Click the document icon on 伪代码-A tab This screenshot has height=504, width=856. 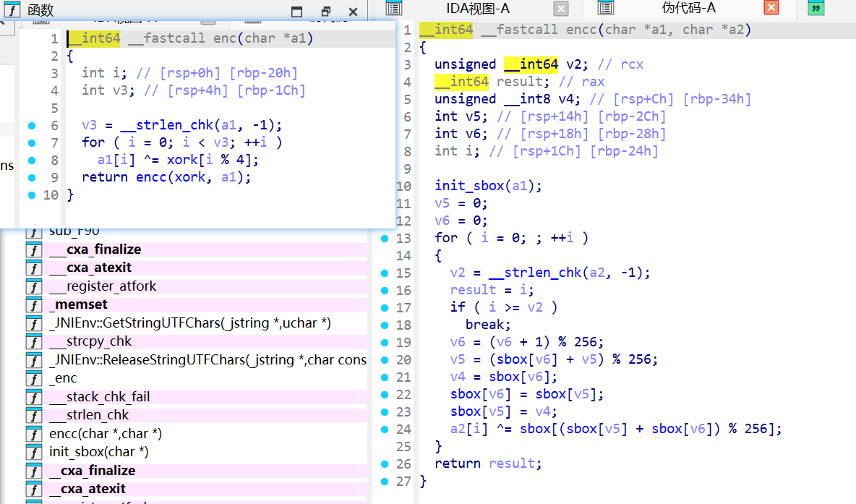(x=606, y=8)
